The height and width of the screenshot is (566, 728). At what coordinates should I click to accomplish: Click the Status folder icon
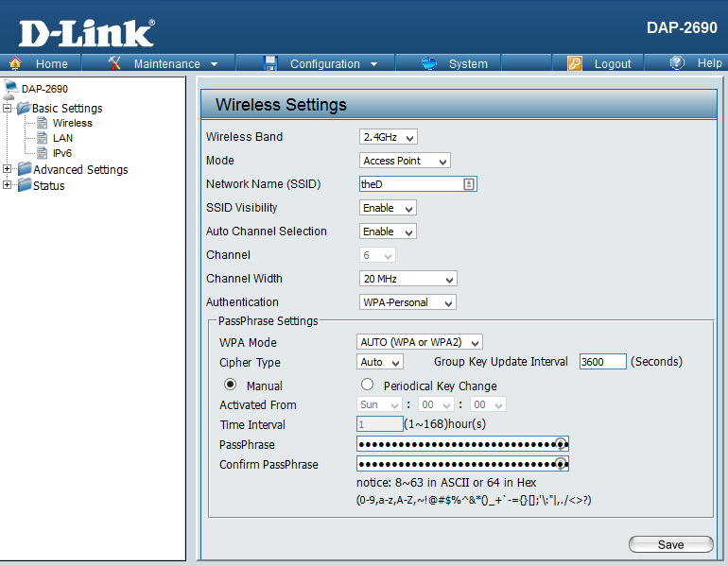25,184
